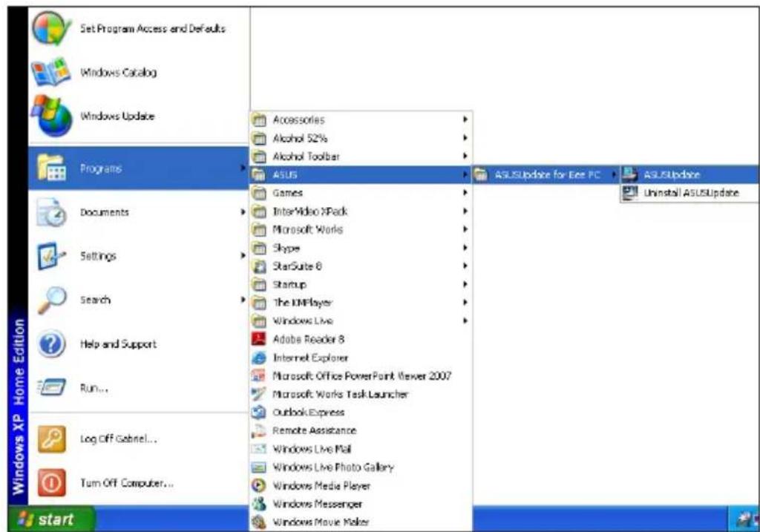This screenshot has width=760, height=532.
Task: Click the Documents icon
Action: [51, 212]
